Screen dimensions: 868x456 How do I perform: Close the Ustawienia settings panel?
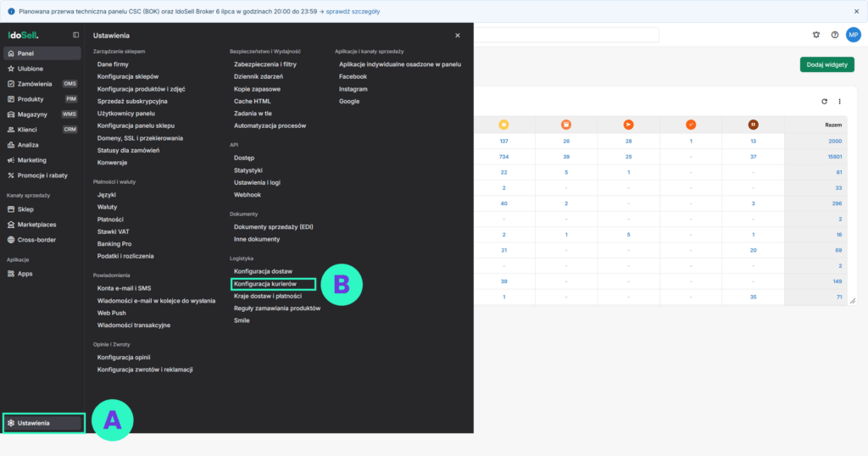(457, 36)
